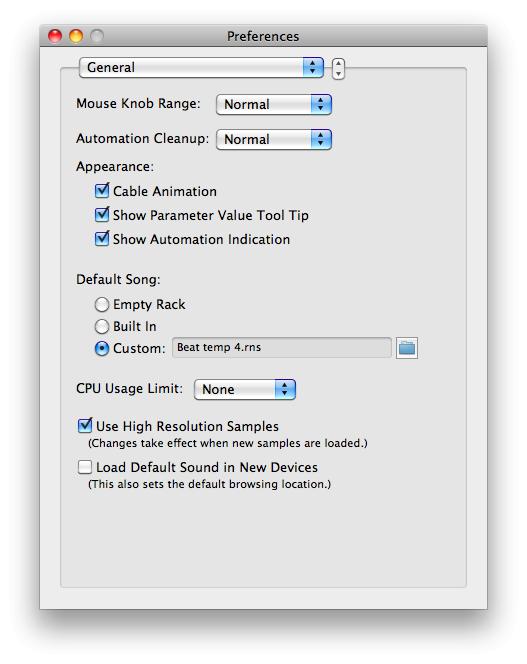
Task: Uncheck Show Parameter Value Tool Tip
Action: (x=102, y=215)
